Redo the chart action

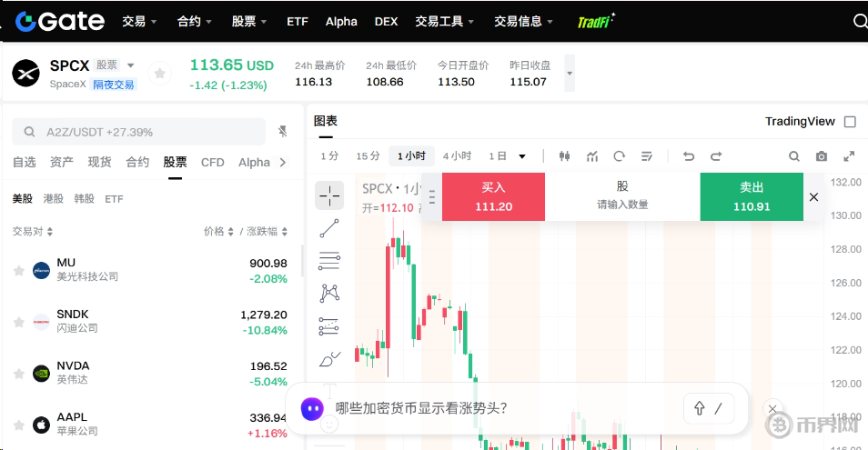tap(716, 156)
